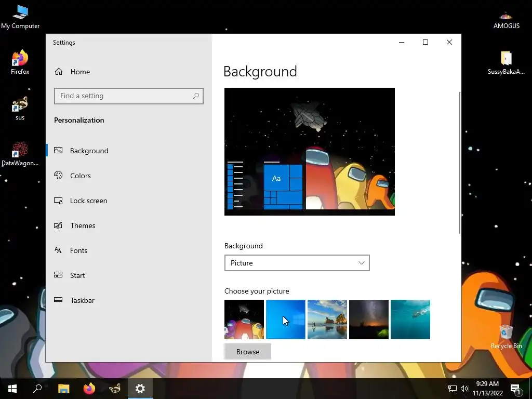Select the Firefox desktop shortcut
The image size is (532, 399).
point(20,62)
